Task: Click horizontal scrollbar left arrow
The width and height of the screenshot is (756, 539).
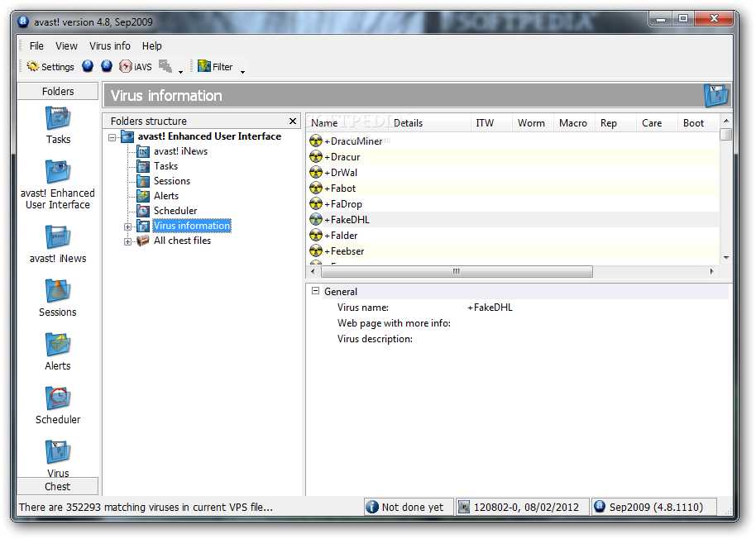Action: click(x=313, y=272)
